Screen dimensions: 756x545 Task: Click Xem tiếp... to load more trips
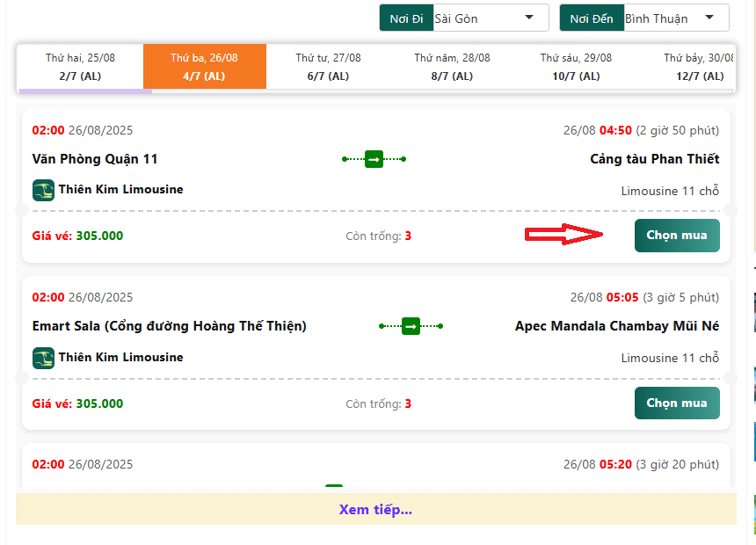point(375,510)
